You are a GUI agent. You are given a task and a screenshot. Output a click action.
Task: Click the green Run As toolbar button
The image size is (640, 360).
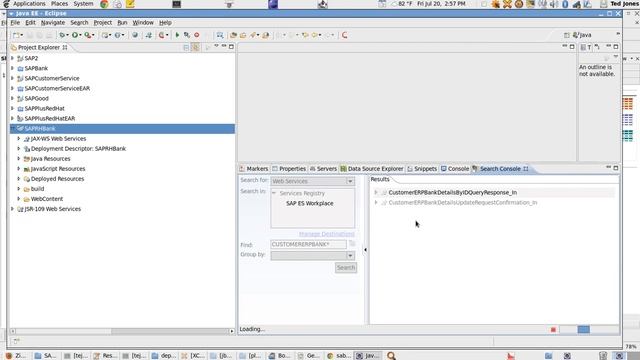click(x=75, y=35)
